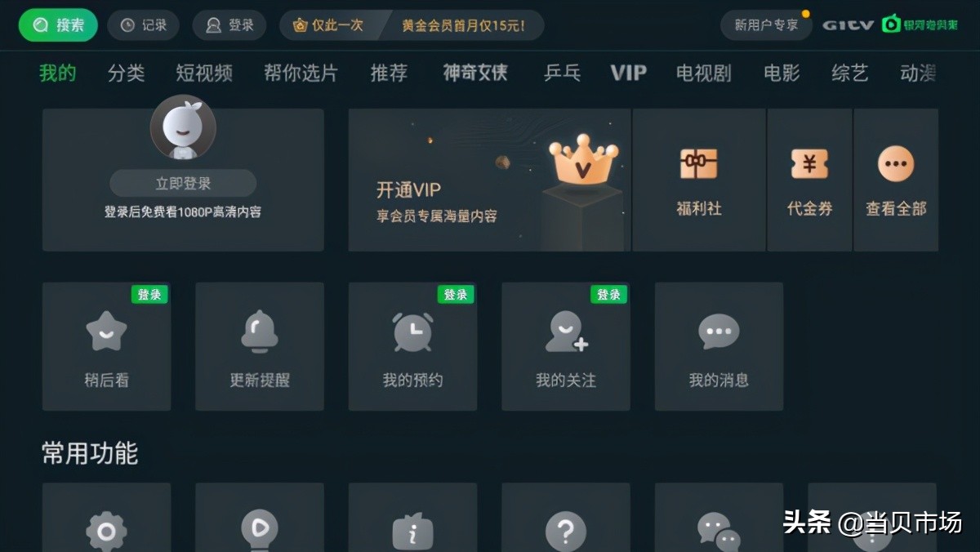The height and width of the screenshot is (552, 980).
Task: Open the 代金券 coupon icon
Action: click(x=809, y=164)
